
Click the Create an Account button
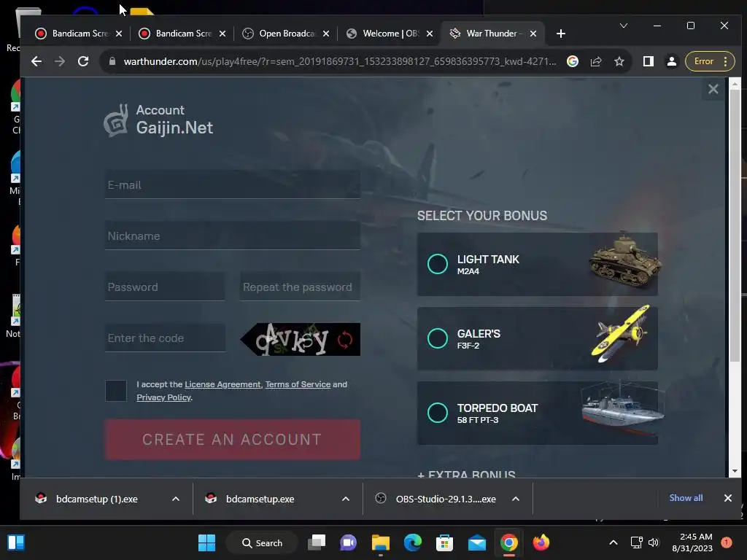233,439
